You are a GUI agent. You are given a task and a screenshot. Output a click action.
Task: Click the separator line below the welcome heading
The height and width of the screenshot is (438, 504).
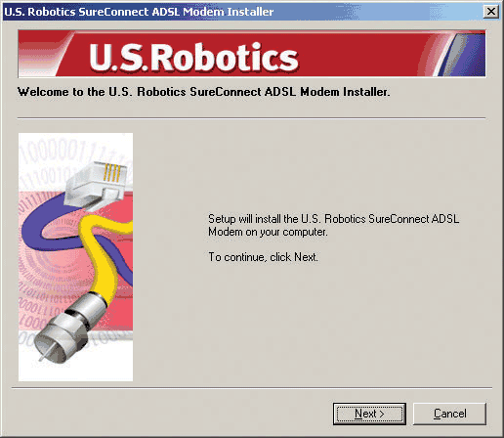(x=251, y=118)
